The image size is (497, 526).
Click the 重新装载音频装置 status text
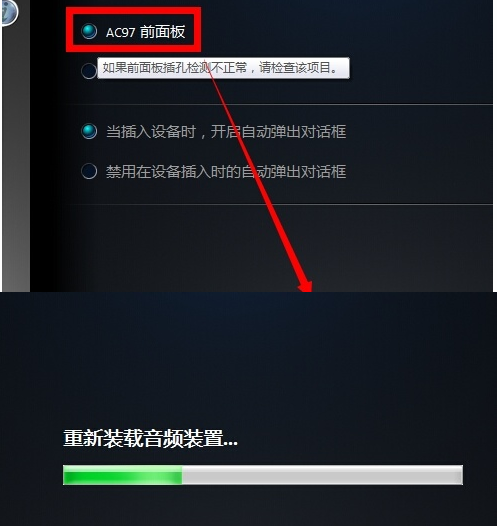coord(151,438)
